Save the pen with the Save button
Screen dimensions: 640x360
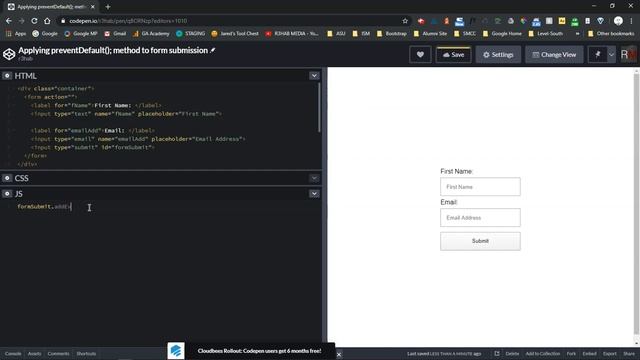[x=453, y=55]
